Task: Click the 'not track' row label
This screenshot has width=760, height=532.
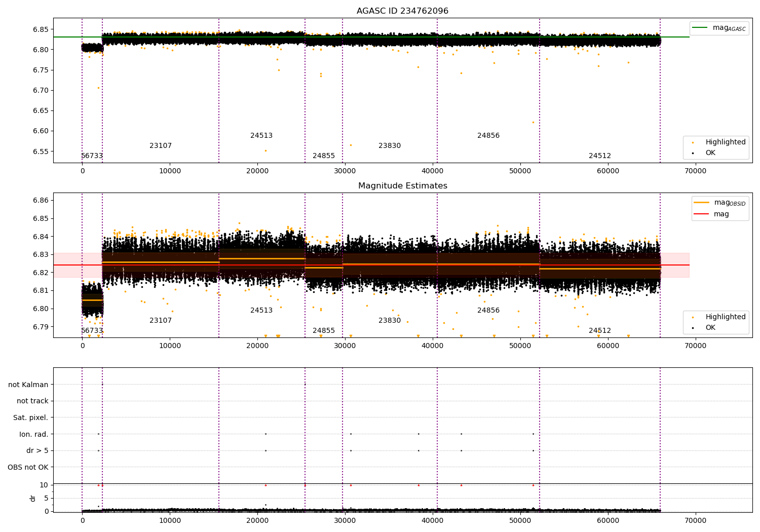Action: pyautogui.click(x=32, y=401)
